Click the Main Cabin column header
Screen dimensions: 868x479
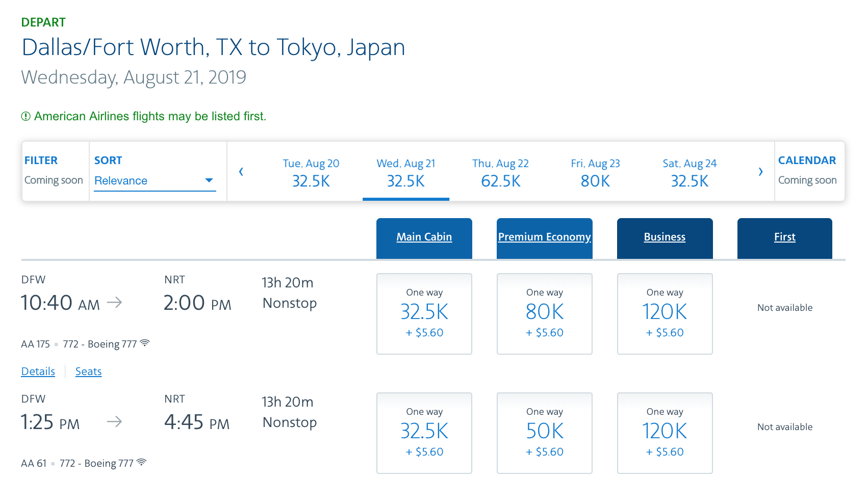click(424, 237)
